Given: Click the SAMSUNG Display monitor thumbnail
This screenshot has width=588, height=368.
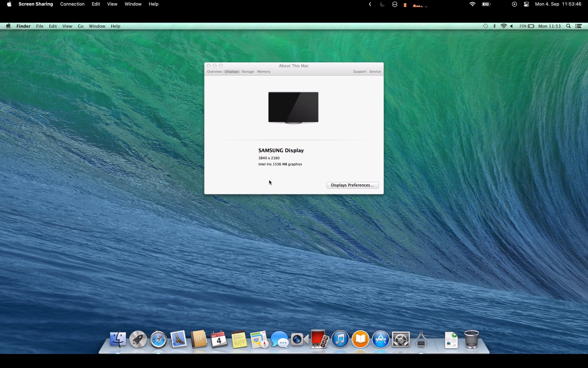Looking at the screenshot, I should click(293, 107).
